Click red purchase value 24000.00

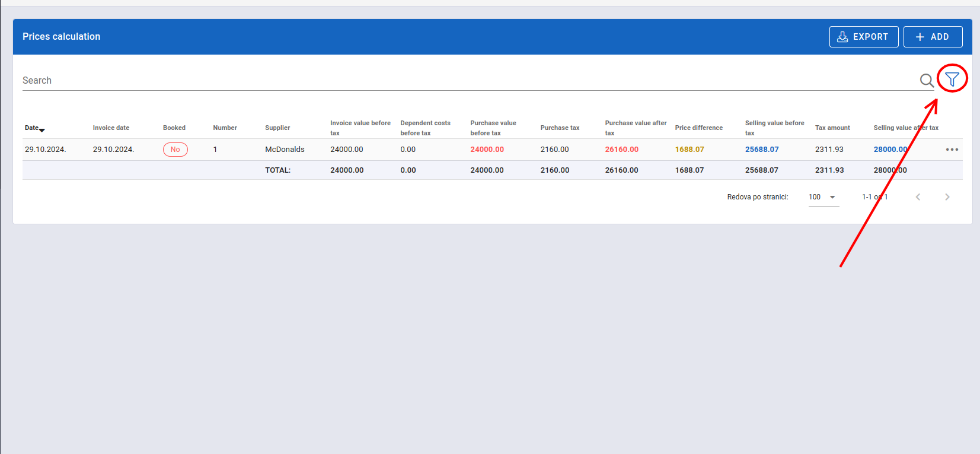[x=487, y=150]
